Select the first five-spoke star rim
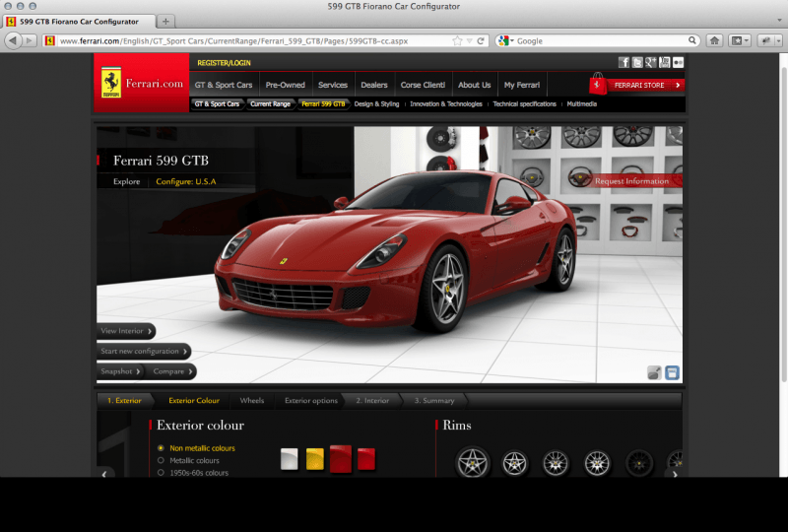788x532 pixels. (473, 462)
